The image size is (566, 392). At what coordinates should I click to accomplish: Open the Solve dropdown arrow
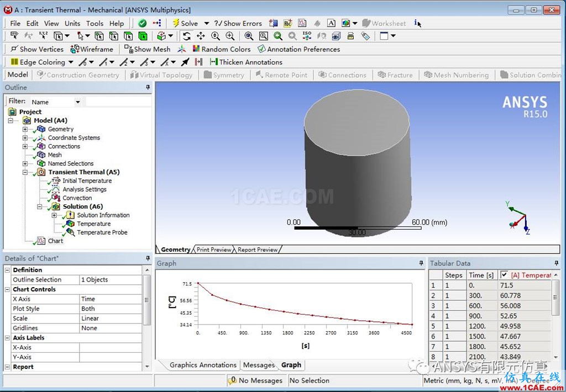coord(207,23)
